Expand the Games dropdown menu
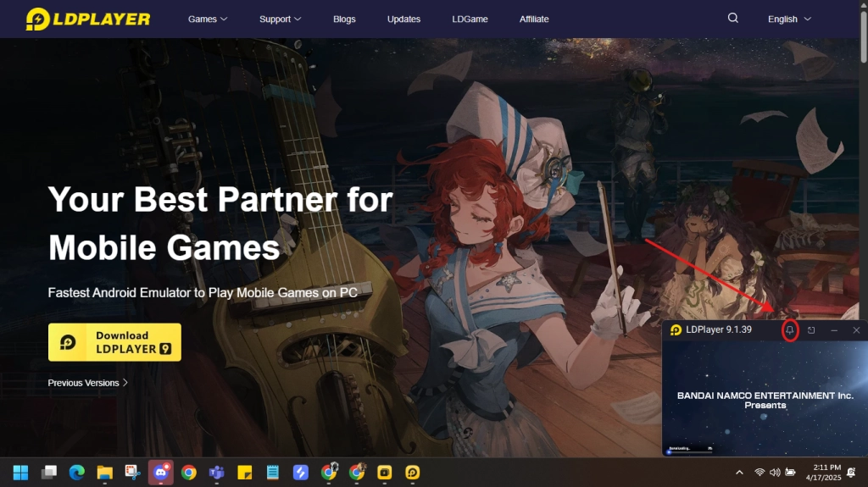The width and height of the screenshot is (868, 487). click(208, 19)
